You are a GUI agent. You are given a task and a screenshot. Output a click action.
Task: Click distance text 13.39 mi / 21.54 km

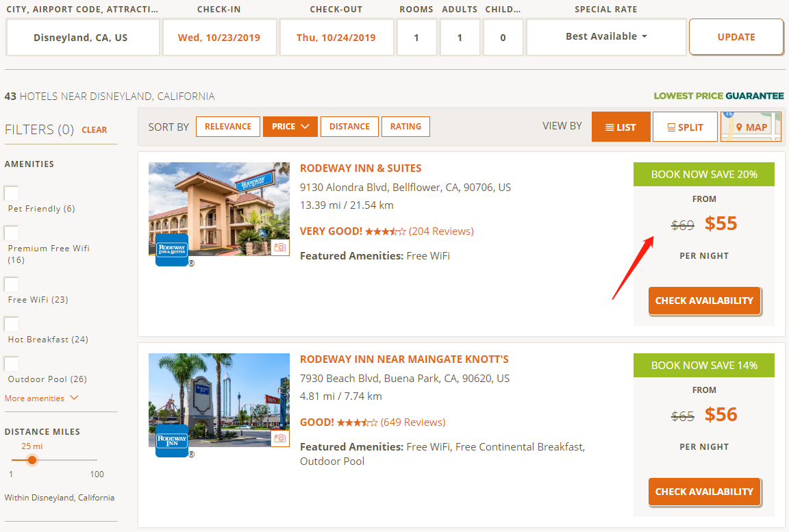tap(347, 205)
